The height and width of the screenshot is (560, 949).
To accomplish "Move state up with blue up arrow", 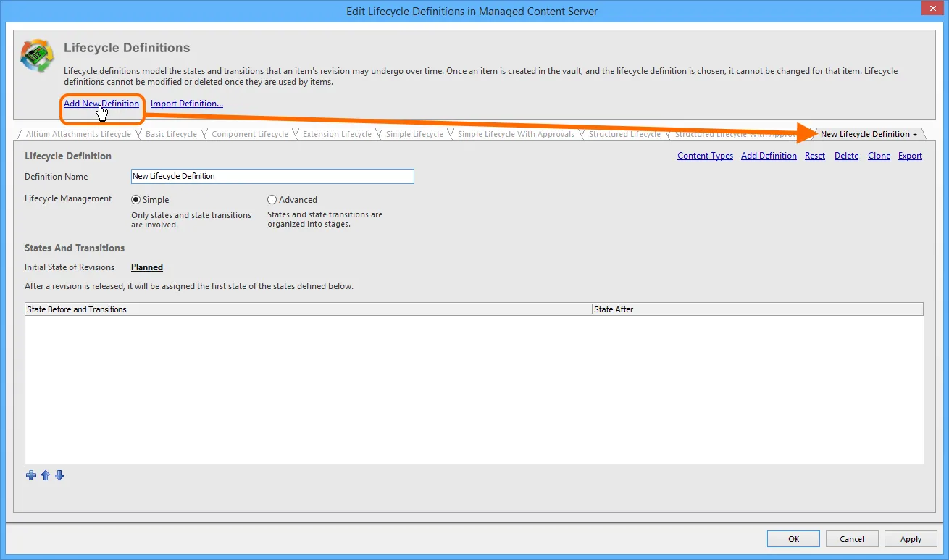I will [x=45, y=475].
